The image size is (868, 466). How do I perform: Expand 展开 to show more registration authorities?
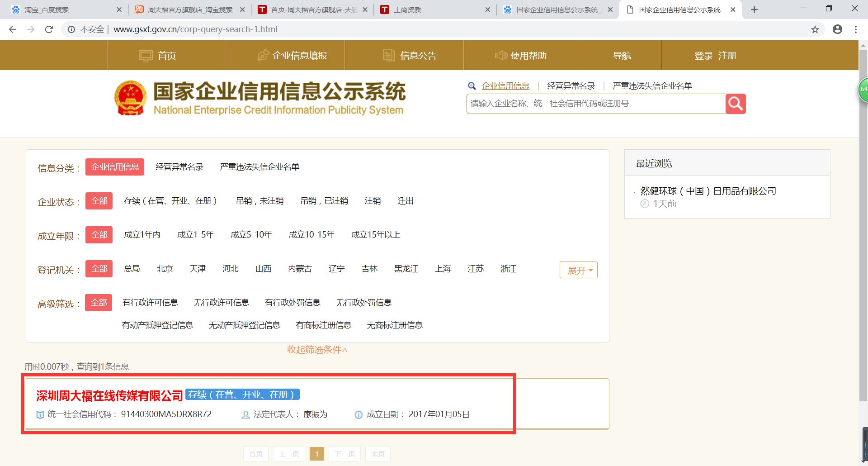point(578,270)
